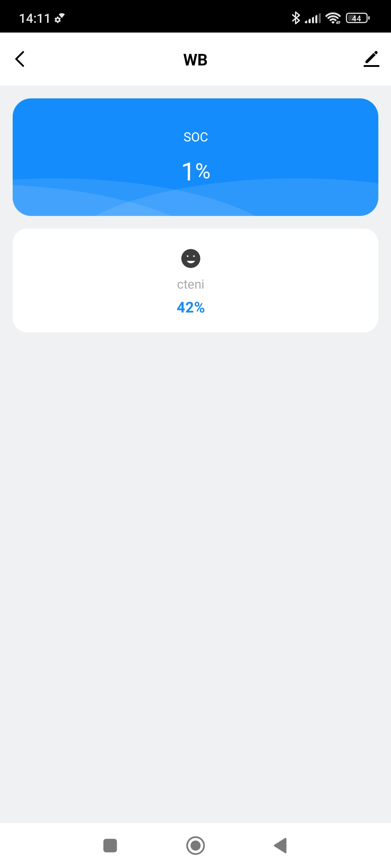Tap the smiley face icon above cteni
This screenshot has width=391, height=868.
click(191, 259)
